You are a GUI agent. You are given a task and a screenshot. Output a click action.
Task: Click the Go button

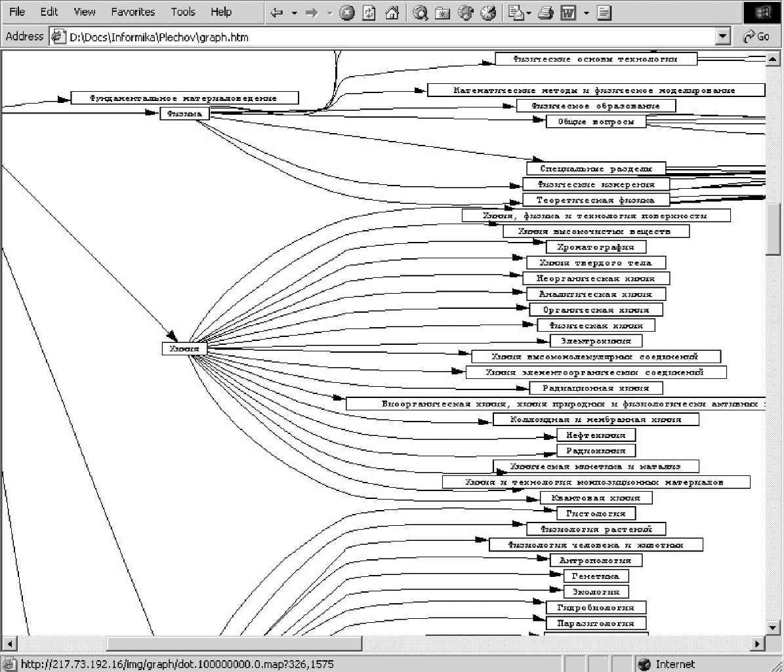pos(756,37)
